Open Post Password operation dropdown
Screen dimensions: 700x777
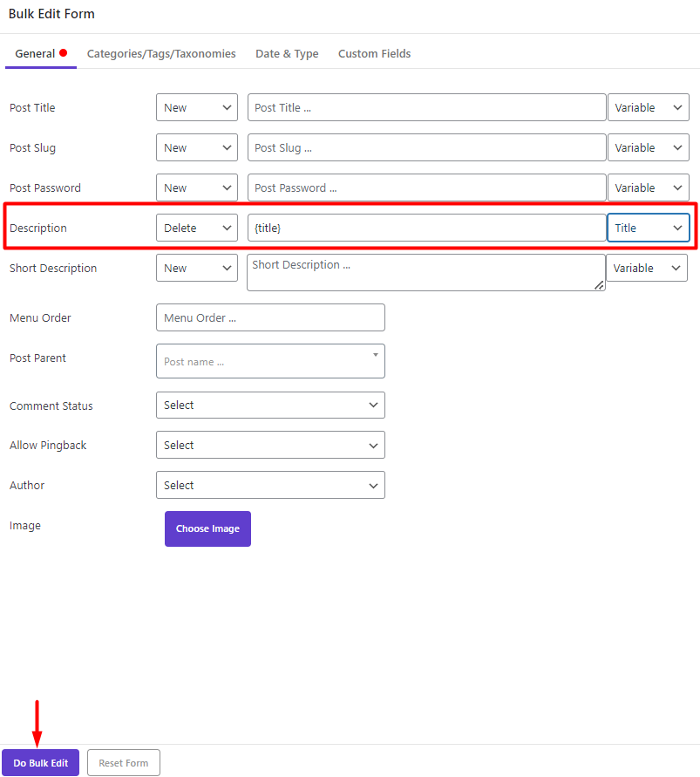(x=197, y=187)
